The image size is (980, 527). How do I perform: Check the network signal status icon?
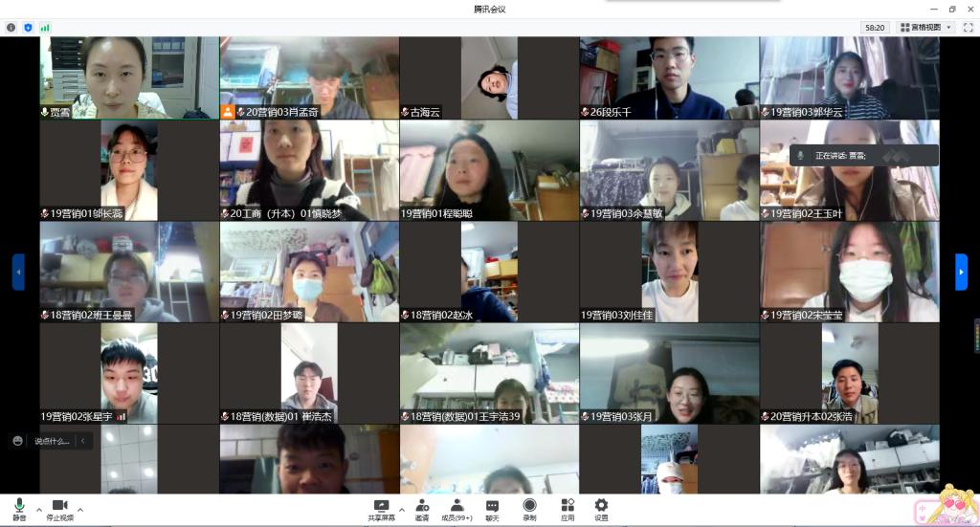click(x=45, y=28)
